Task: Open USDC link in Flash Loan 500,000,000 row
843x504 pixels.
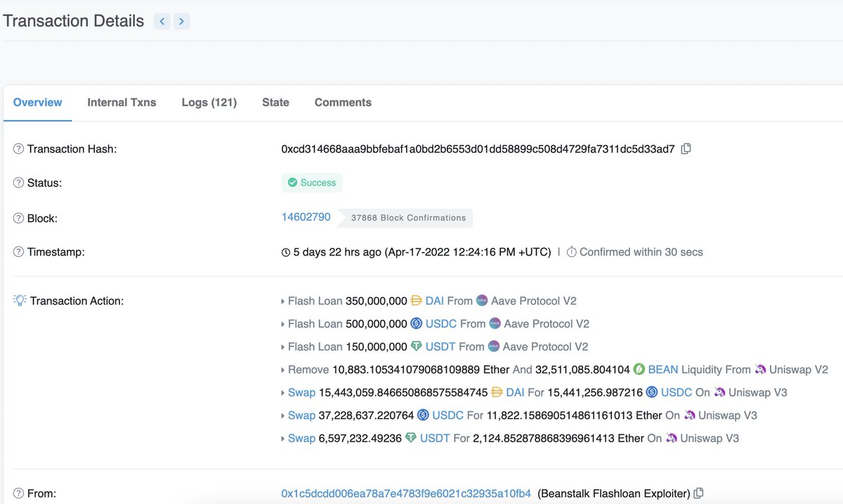Action: pyautogui.click(x=441, y=324)
